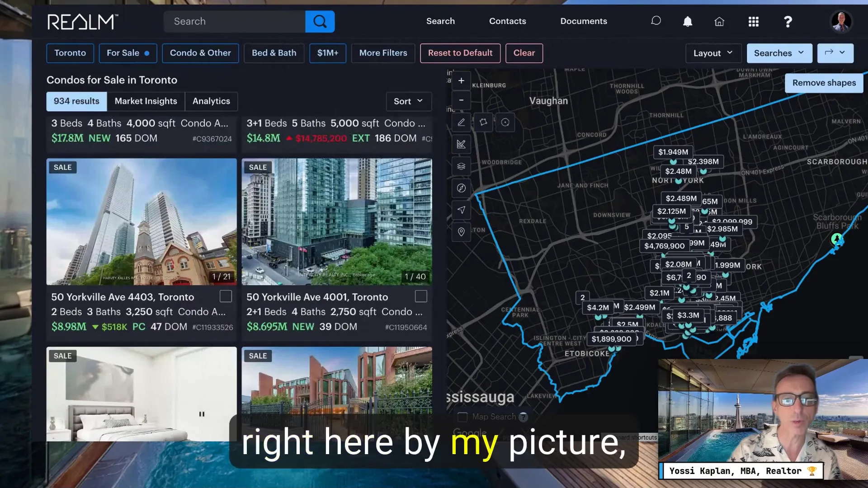Click the $3.3M map price marker
Viewport: 868px width, 488px height.
tap(688, 315)
